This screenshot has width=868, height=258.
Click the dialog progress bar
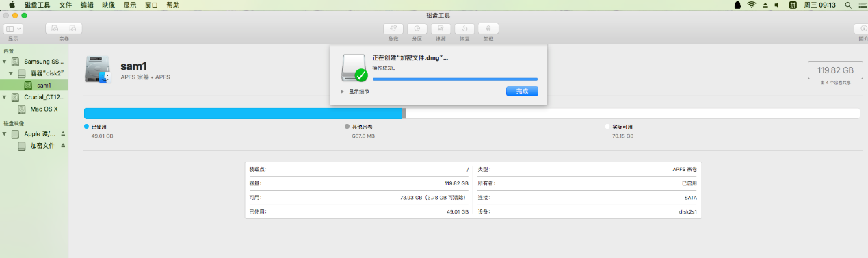[455, 79]
